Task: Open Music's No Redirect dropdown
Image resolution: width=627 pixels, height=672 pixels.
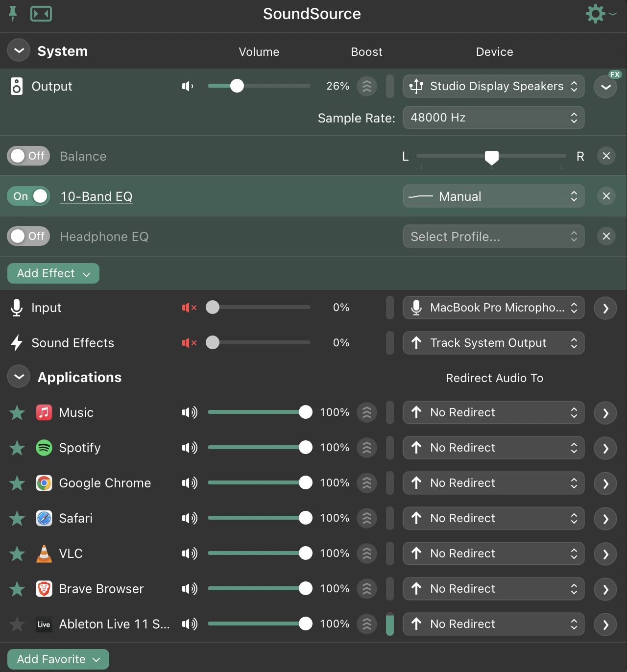Action: click(494, 412)
